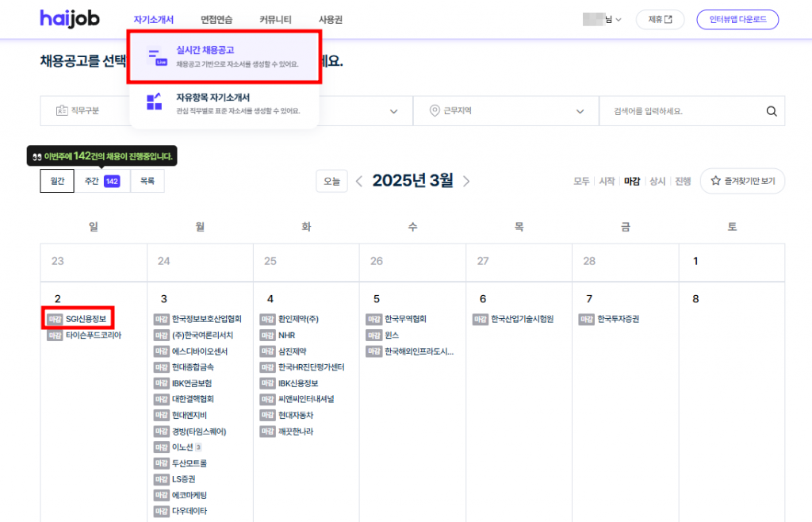Image resolution: width=812 pixels, height=522 pixels.
Task: Go to next month arrow
Action: point(466,181)
